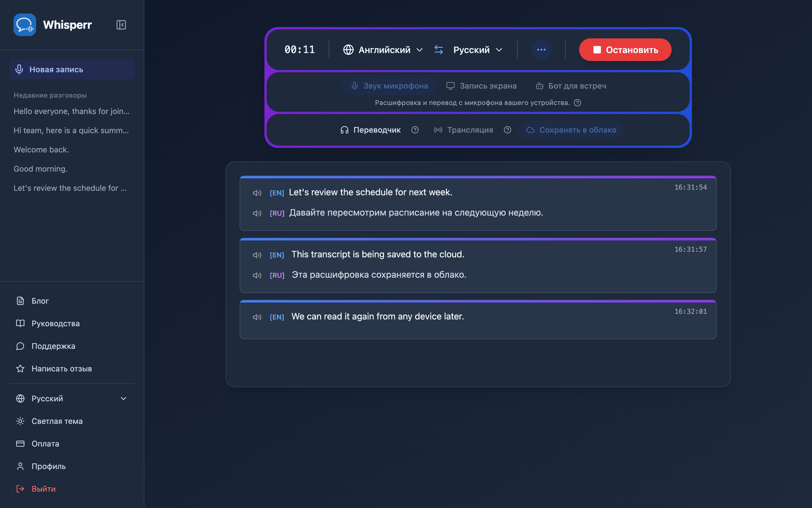Switch to Светлая тема

point(72,421)
